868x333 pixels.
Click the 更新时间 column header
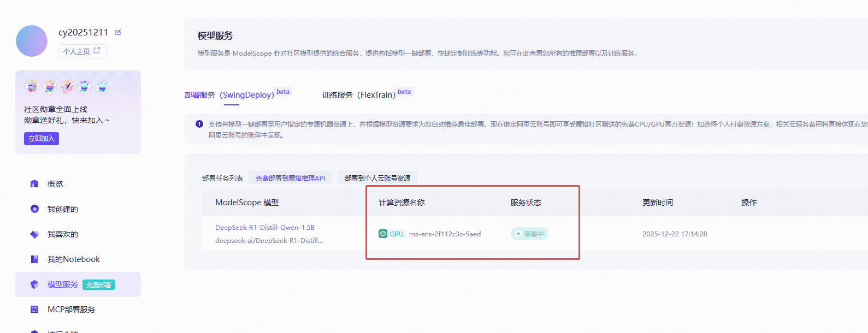click(x=658, y=203)
